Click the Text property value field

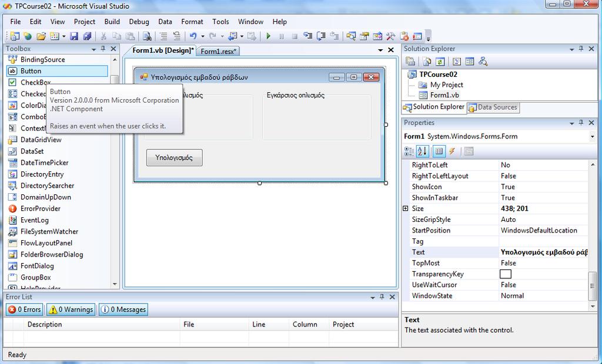(543, 252)
